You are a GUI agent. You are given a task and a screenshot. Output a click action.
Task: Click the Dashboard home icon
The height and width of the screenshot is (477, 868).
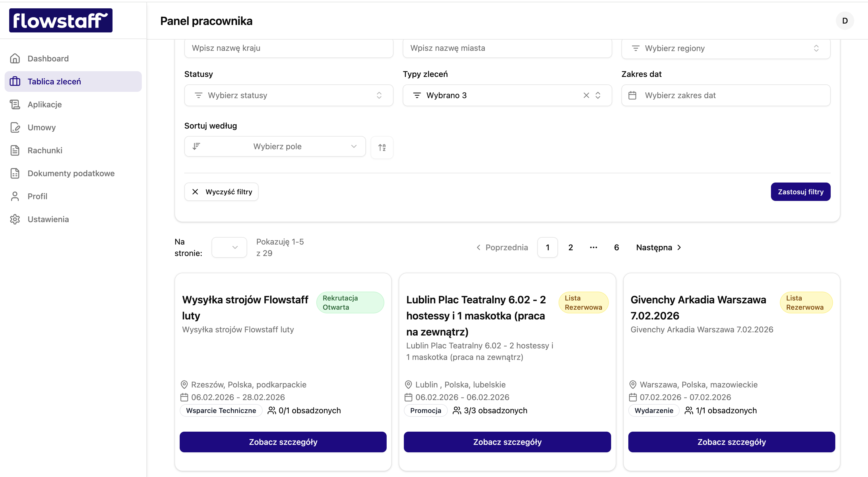(x=15, y=58)
